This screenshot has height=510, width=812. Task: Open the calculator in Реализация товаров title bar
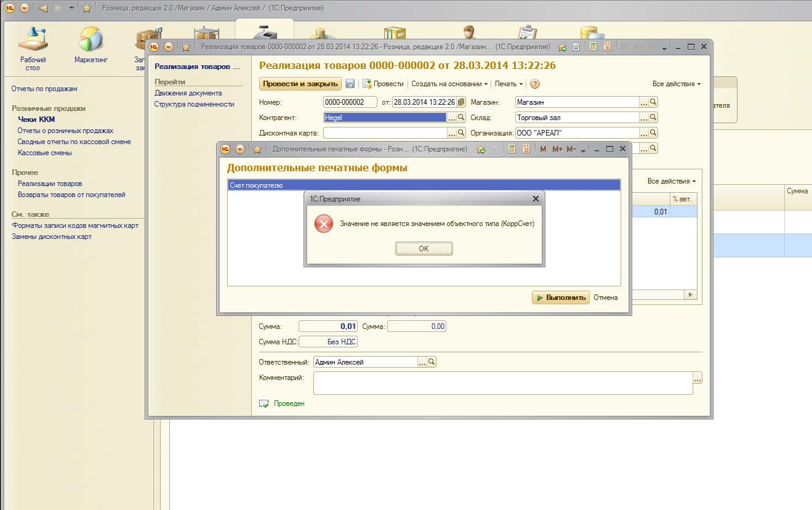click(x=593, y=47)
